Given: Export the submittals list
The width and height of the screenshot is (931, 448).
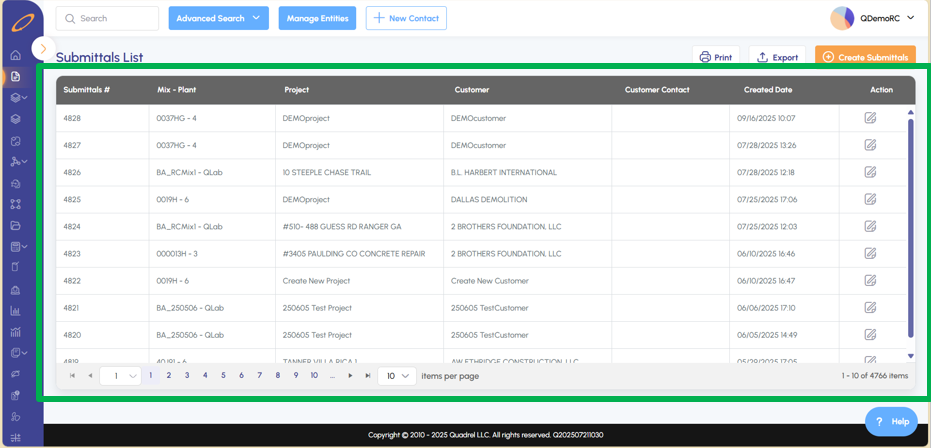Looking at the screenshot, I should click(777, 58).
